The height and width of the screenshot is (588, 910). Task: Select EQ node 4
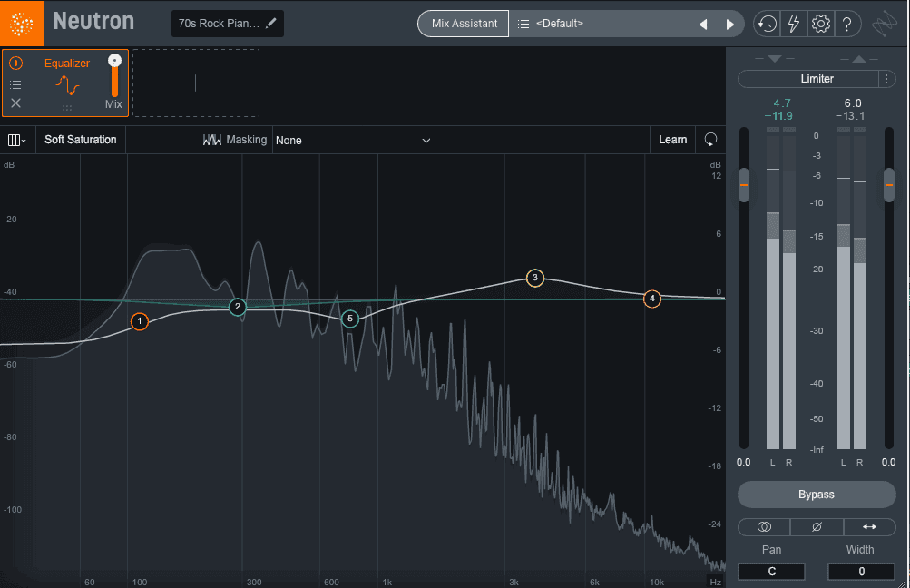click(652, 299)
